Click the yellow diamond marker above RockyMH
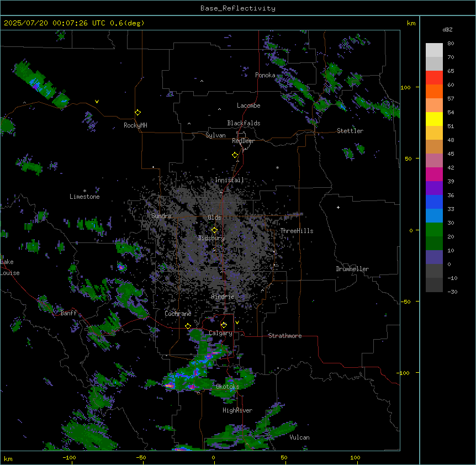476x465 pixels. [137, 113]
